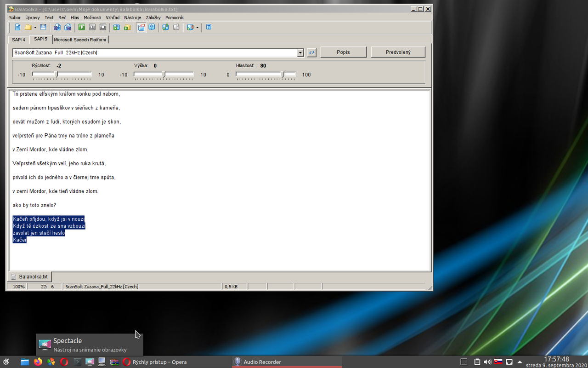Save the document with the floppy disk icon
588x368 pixels.
coord(43,27)
